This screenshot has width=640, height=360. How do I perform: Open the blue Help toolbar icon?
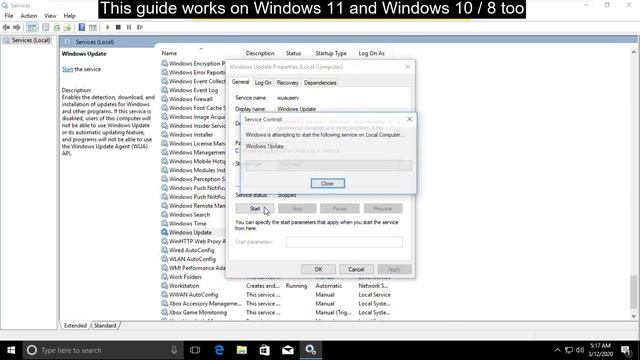click(x=82, y=27)
